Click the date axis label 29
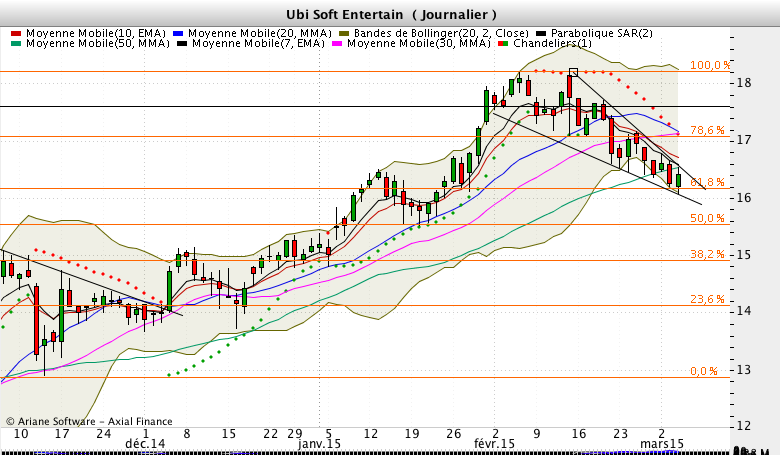The width and height of the screenshot is (780, 455). (x=294, y=434)
